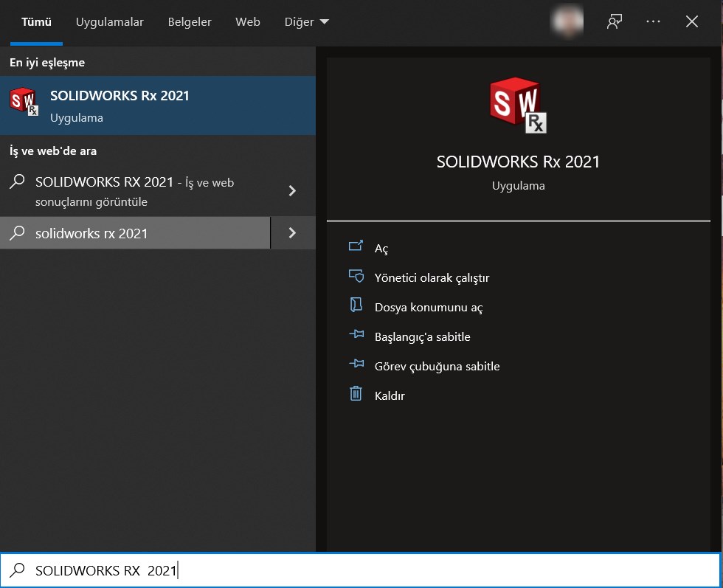Click the pin icon beside Görev çubuğuna sabitle

(x=356, y=364)
